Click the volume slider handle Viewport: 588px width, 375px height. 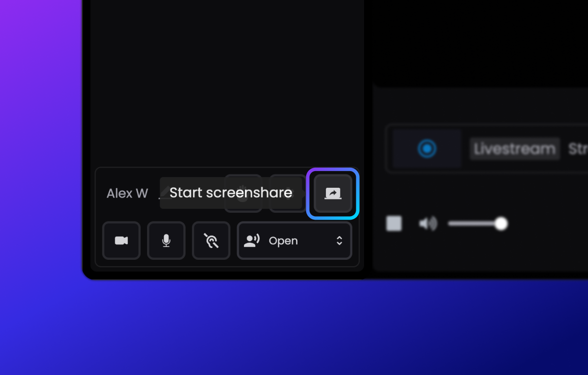(x=501, y=224)
